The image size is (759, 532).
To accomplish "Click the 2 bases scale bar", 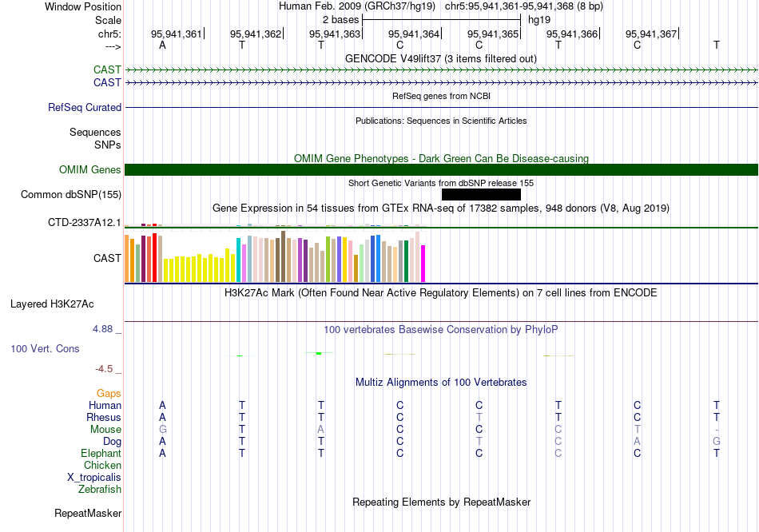I will (x=441, y=20).
